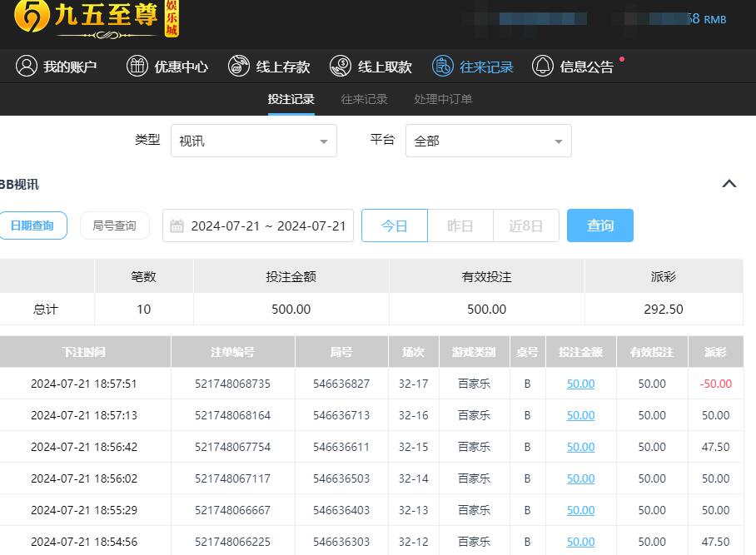Viewport: 756px width, 555px height.
Task: Activate the 今日 filter button
Action: click(395, 225)
